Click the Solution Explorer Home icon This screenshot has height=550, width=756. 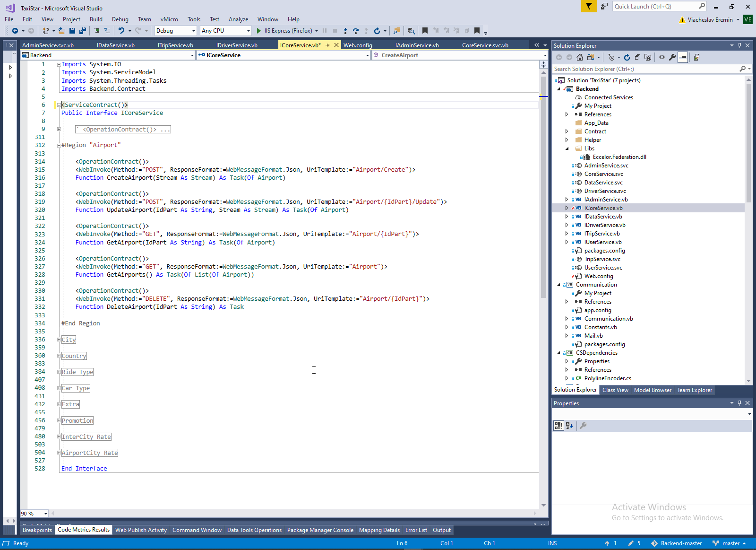(x=580, y=57)
